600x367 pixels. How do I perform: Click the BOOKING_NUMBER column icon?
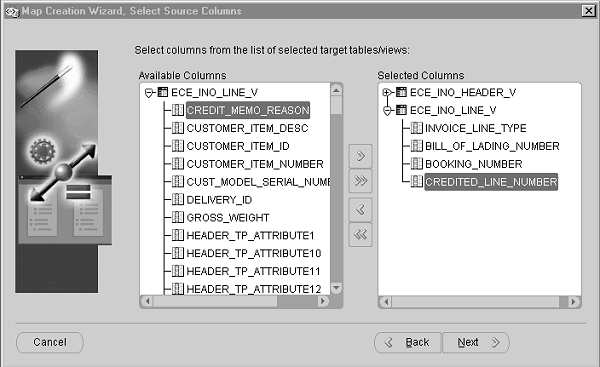416,164
